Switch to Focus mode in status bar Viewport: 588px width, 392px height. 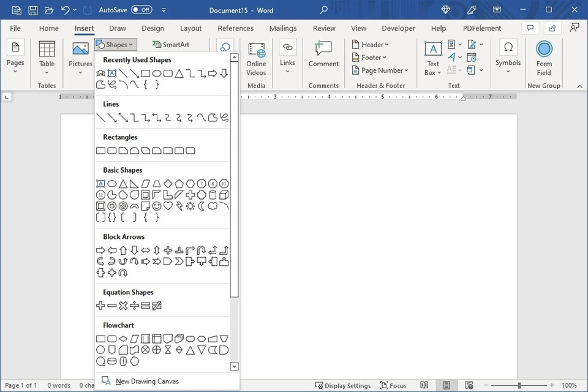tap(393, 385)
